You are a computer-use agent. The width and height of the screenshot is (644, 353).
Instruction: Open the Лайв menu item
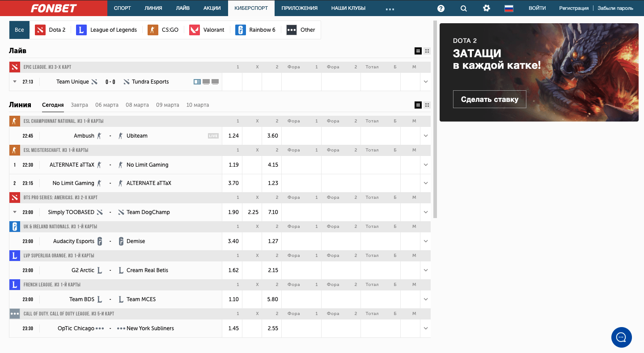(x=183, y=8)
